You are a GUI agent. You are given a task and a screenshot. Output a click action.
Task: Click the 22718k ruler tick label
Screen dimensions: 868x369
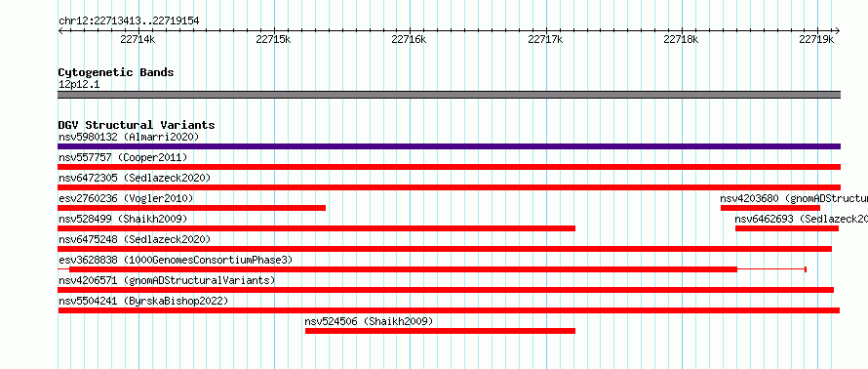[682, 40]
